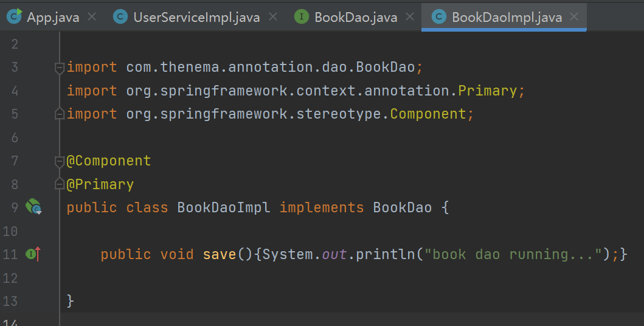Click the import fold end marker on line 5
The width and height of the screenshot is (644, 326).
tap(60, 114)
